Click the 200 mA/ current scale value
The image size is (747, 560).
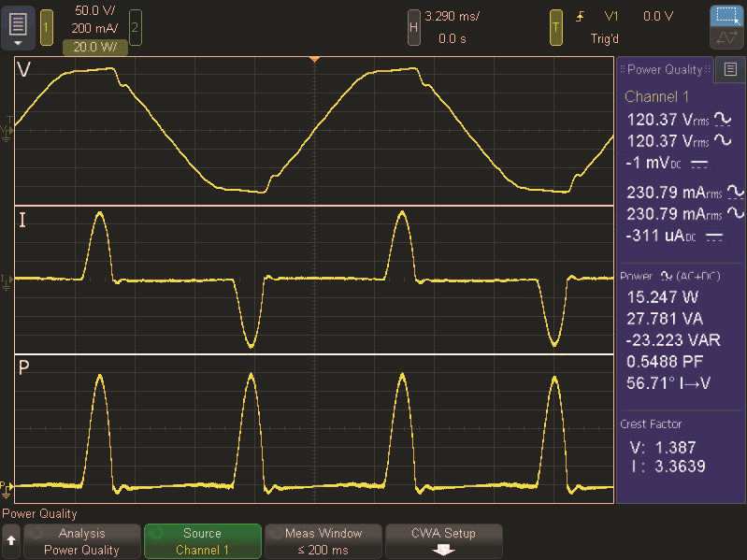coord(94,28)
